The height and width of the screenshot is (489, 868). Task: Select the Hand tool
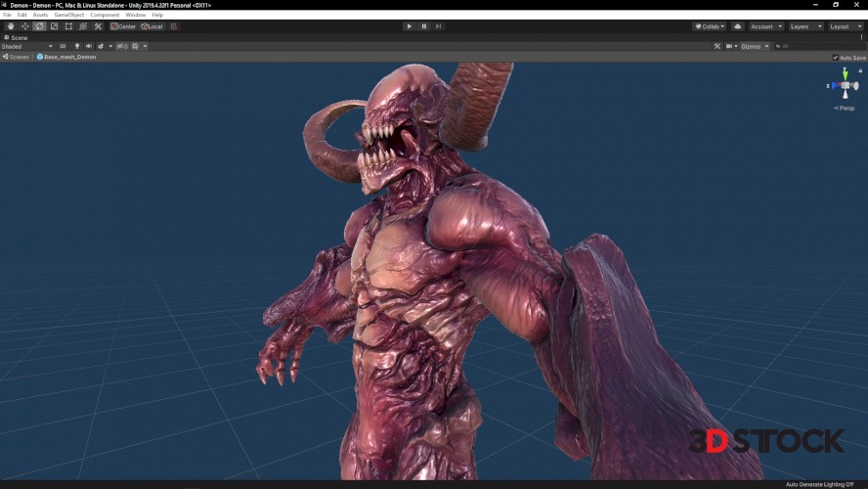coord(11,26)
